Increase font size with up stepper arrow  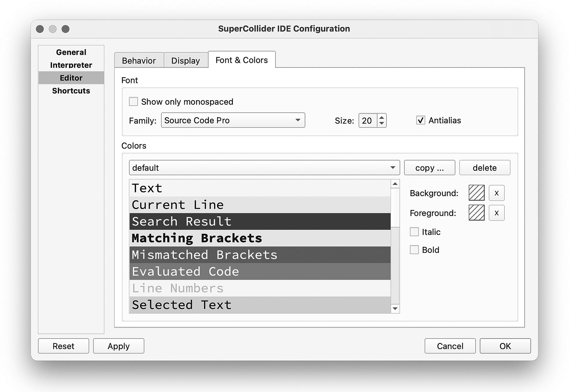(382, 117)
